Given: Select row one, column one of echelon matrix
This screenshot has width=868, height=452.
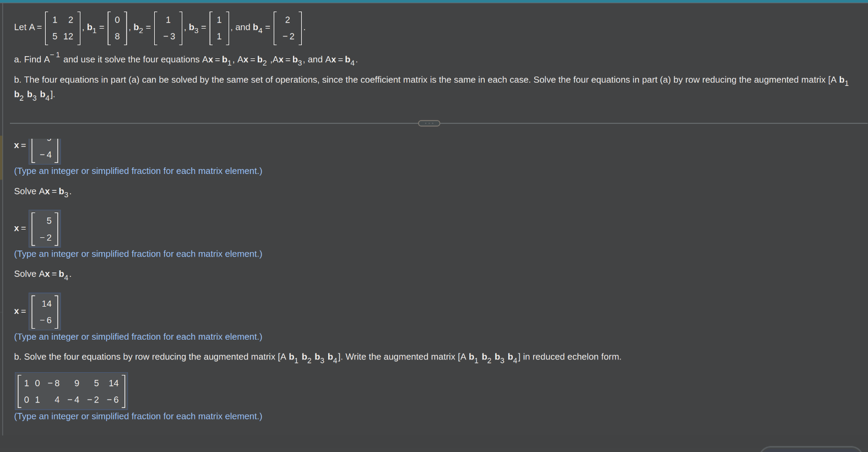Looking at the screenshot, I should [x=26, y=383].
